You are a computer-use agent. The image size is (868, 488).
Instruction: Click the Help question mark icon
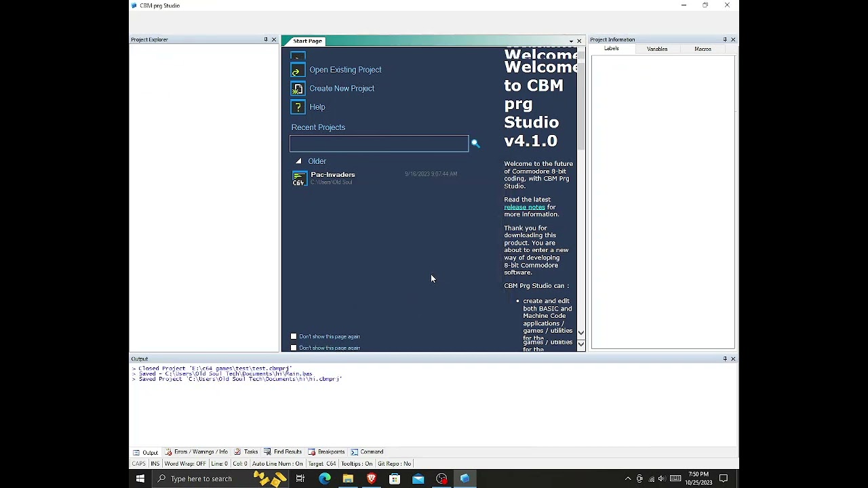click(x=298, y=106)
